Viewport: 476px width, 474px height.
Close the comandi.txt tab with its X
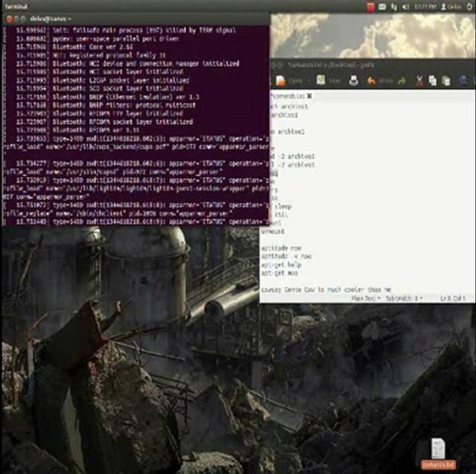[309, 96]
